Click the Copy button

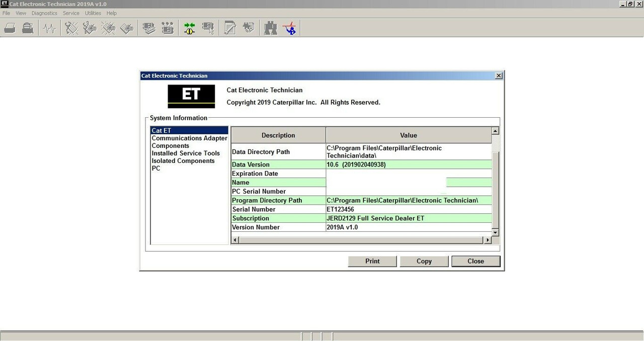coord(424,261)
